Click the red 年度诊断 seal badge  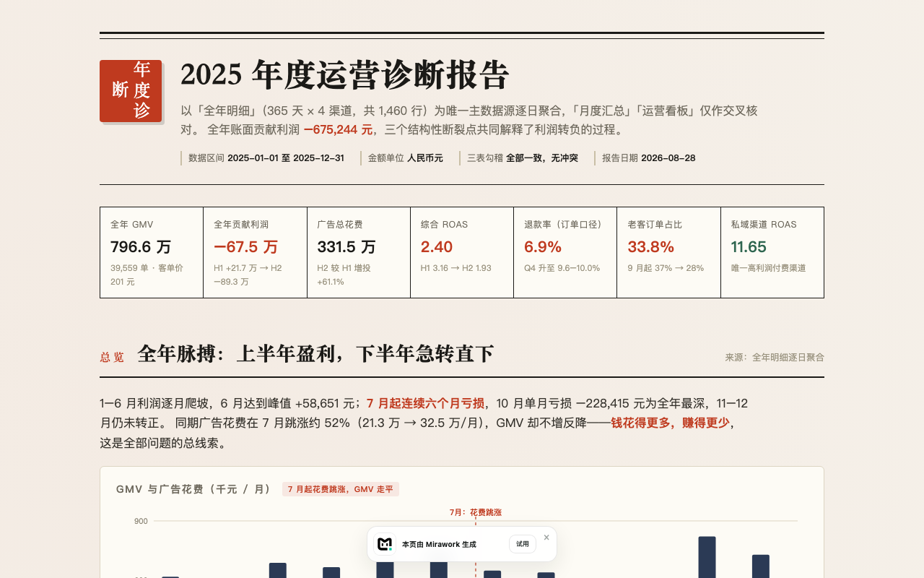(131, 91)
